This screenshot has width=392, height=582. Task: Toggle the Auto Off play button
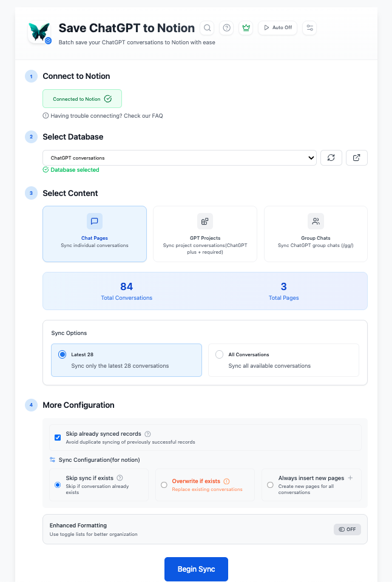(278, 28)
